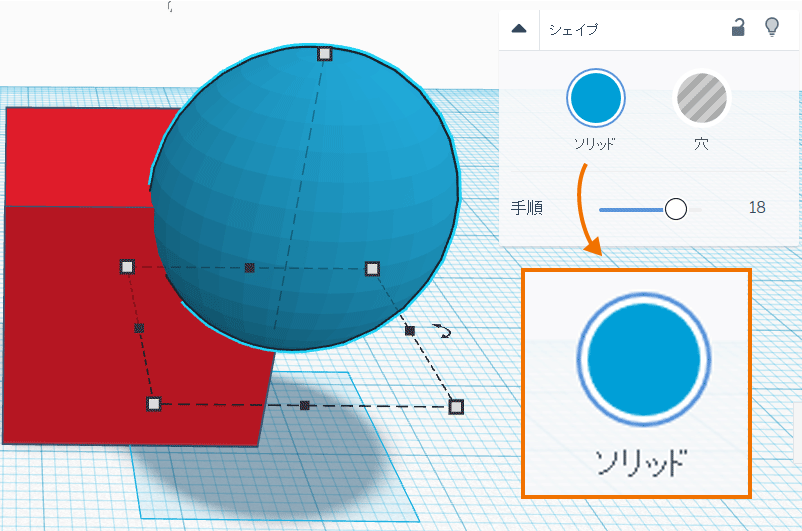Click the right edge midpoint handle
The width and height of the screenshot is (802, 531).
click(x=409, y=331)
